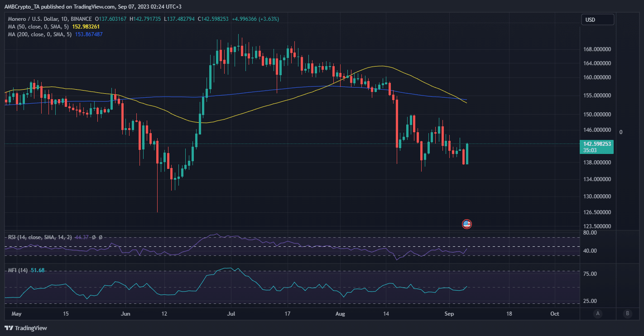This screenshot has width=644, height=336.
Task: Click the Sep date on time axis
Action: click(449, 313)
